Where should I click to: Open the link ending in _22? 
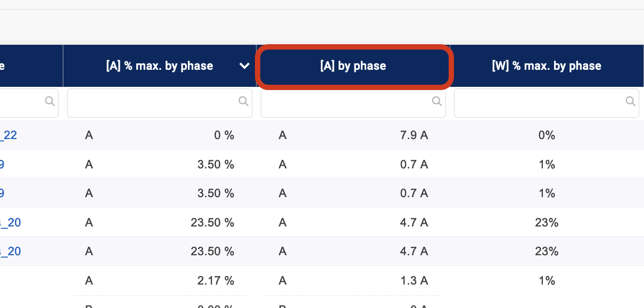coord(10,135)
